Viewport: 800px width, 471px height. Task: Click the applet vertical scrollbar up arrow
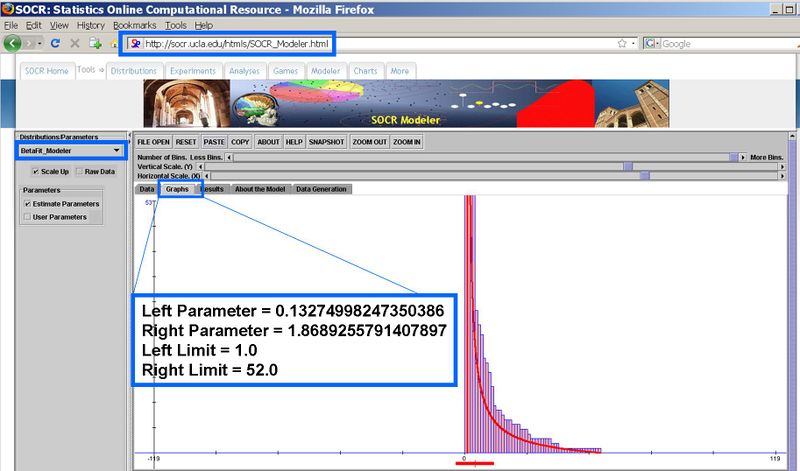point(792,136)
